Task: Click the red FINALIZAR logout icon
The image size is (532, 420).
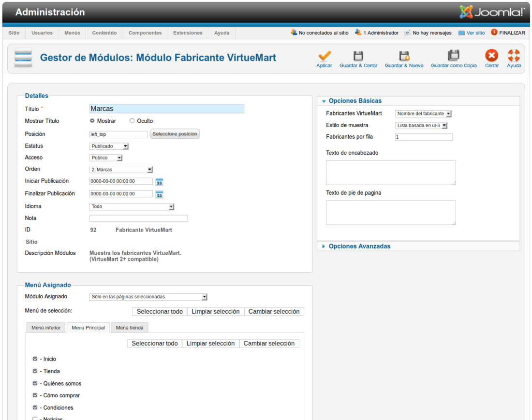Action: (x=494, y=32)
